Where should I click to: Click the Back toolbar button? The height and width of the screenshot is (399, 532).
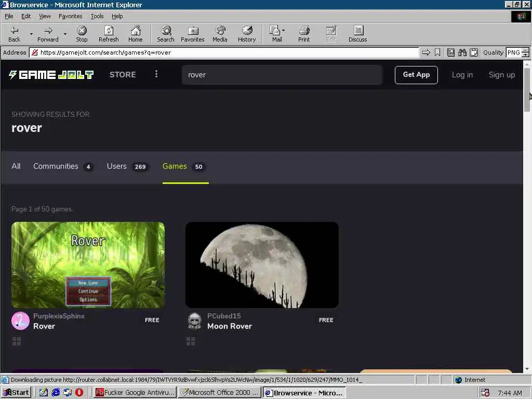pos(14,34)
